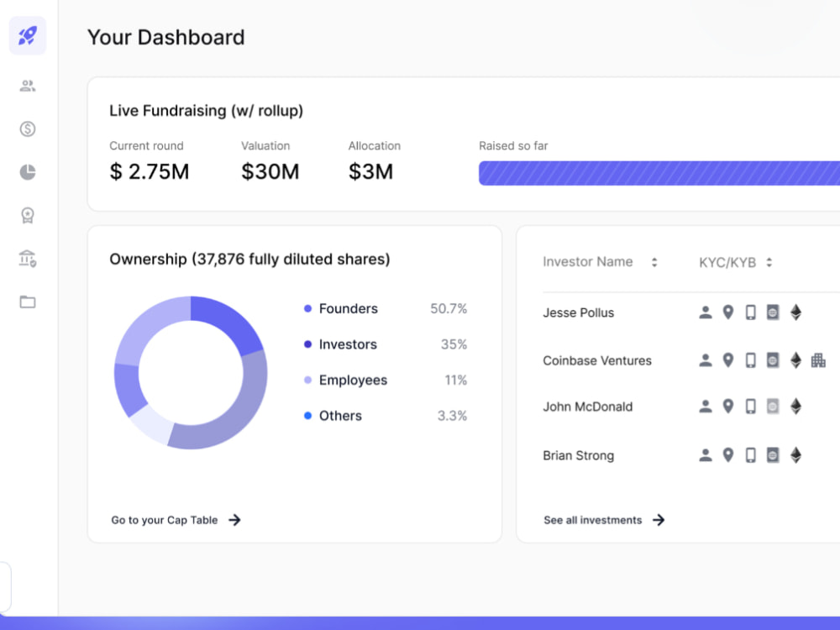Click the $30M valuation value
The image size is (840, 630).
tap(270, 171)
